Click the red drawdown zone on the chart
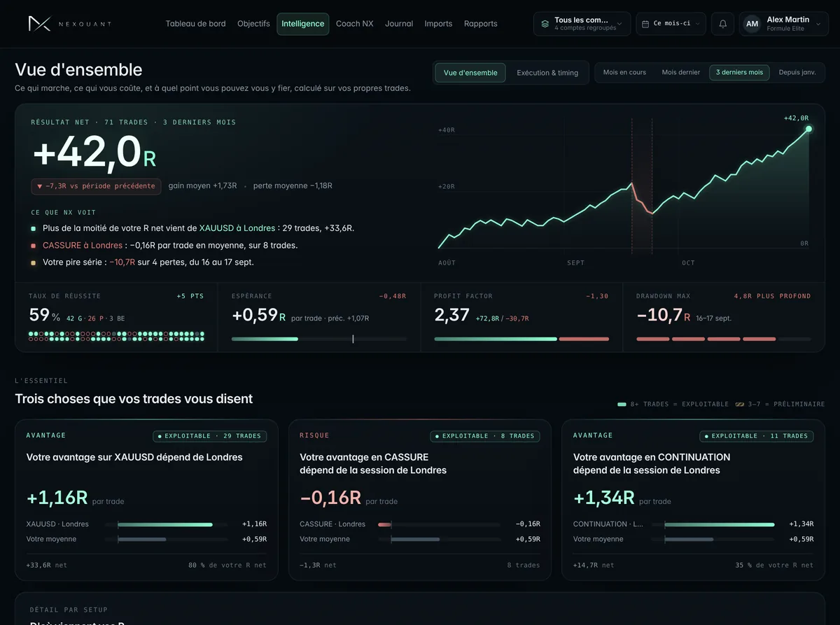 point(642,186)
